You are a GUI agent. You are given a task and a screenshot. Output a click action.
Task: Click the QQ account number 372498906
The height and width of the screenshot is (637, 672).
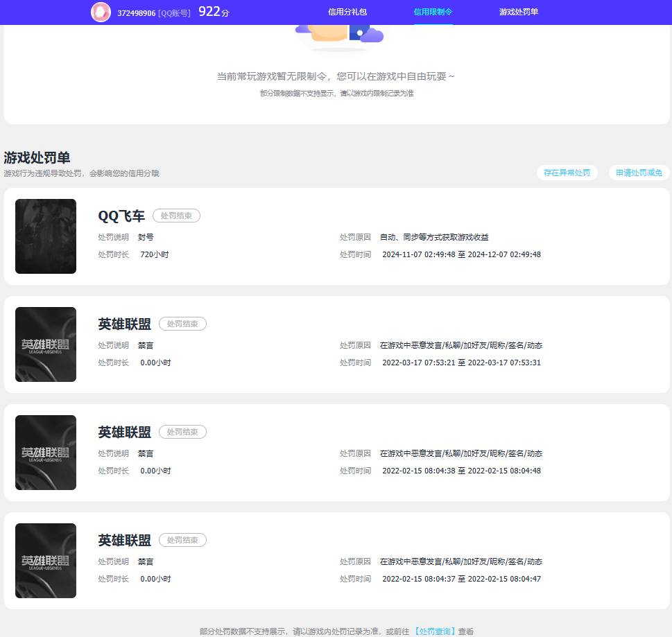click(x=136, y=13)
